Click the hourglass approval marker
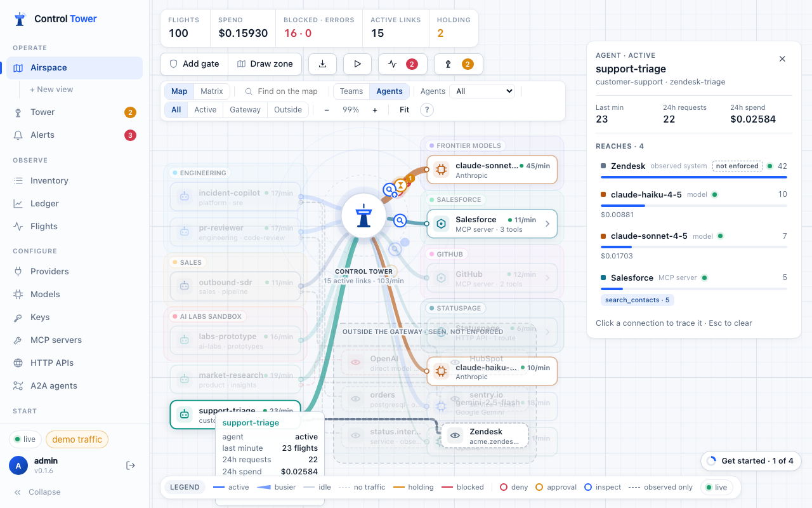812x508 pixels. point(401,185)
